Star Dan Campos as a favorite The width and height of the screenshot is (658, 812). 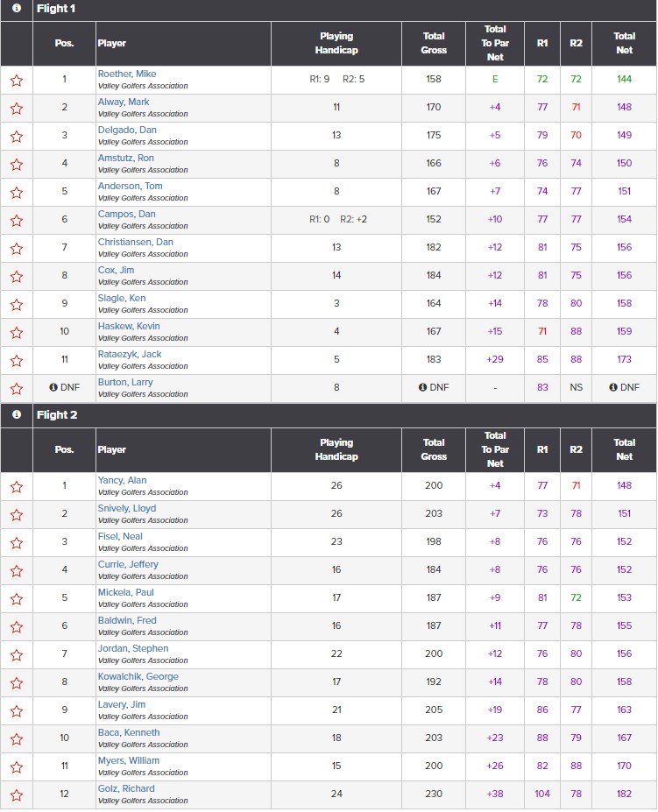tap(17, 221)
